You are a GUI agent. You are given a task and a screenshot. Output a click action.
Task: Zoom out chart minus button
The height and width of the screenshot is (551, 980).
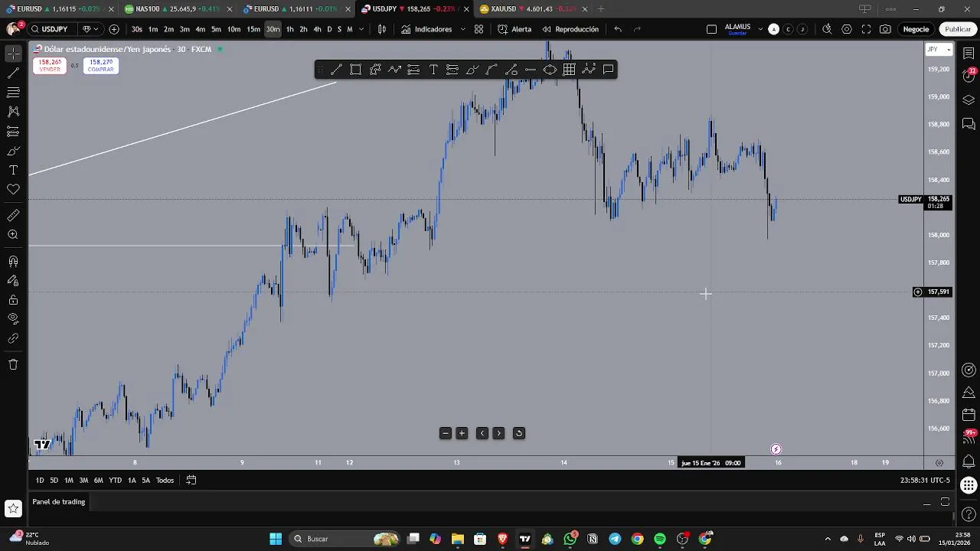tap(446, 433)
